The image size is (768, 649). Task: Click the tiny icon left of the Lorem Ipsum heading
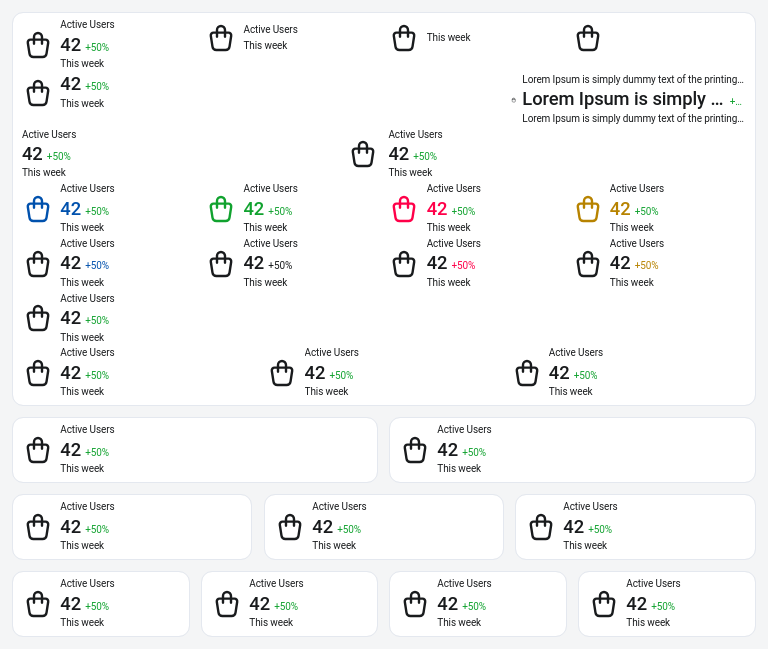(514, 100)
